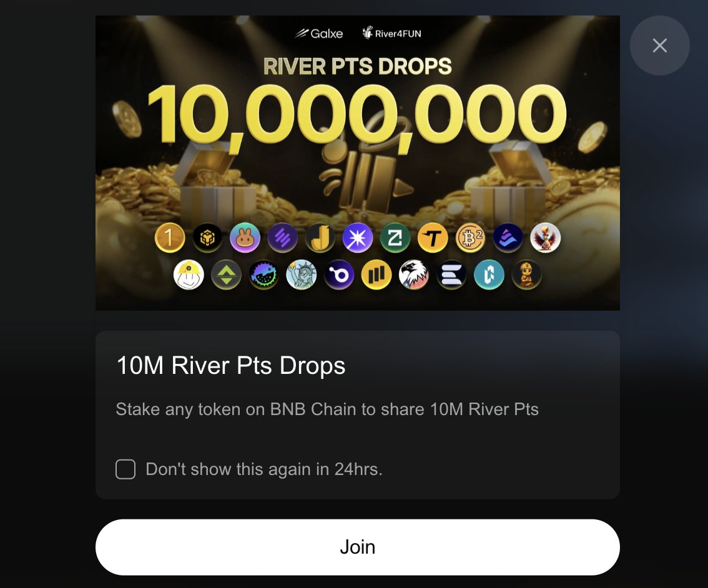708x588 pixels.
Task: Close the River Pts Drops popup
Action: [x=660, y=46]
